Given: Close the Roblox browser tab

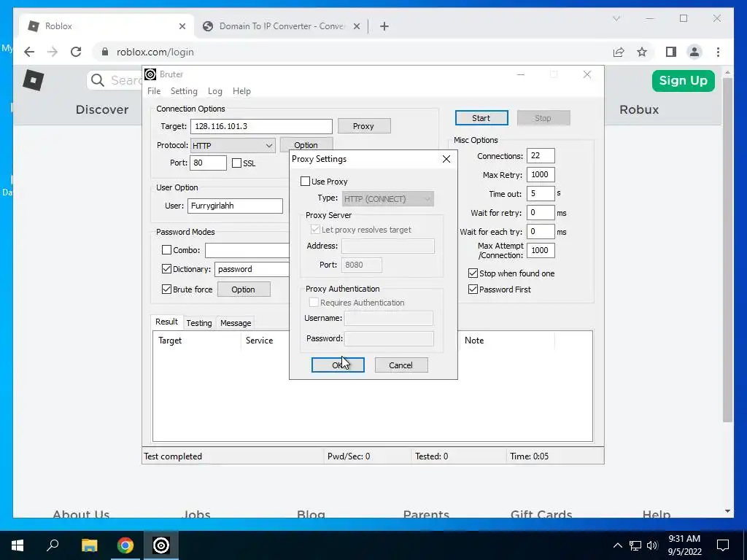Looking at the screenshot, I should coord(182,26).
